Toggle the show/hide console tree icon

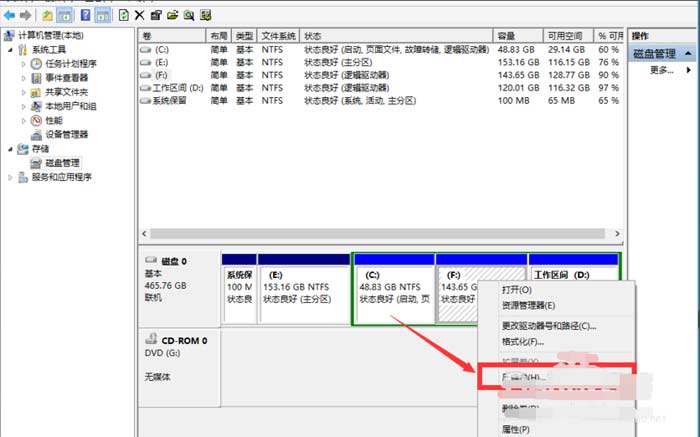pos(65,16)
